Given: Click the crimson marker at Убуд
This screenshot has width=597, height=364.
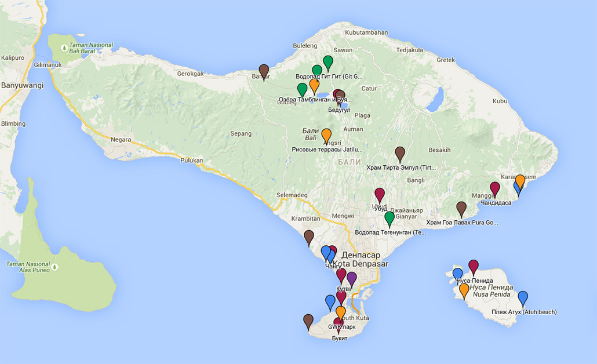Looking at the screenshot, I should click(380, 195).
